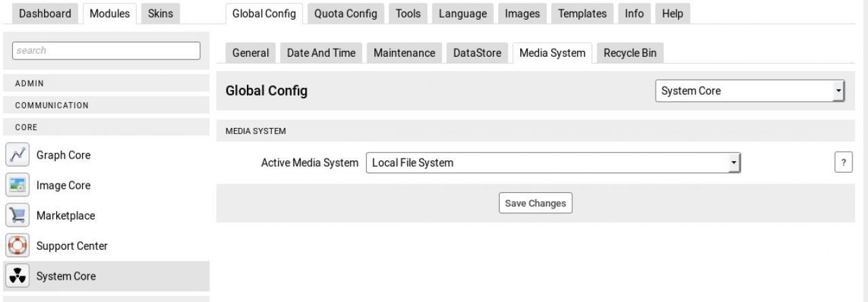Select the Image Core icon
The image size is (868, 302).
coord(16,186)
